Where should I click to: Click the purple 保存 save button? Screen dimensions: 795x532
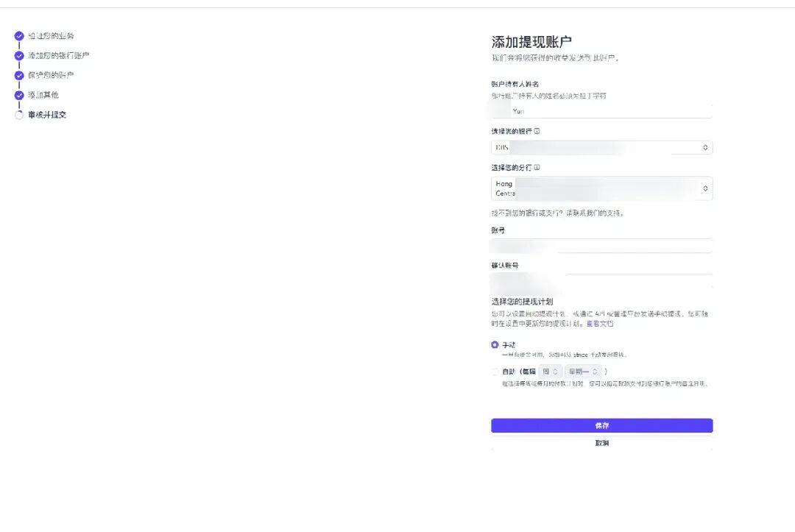point(602,425)
